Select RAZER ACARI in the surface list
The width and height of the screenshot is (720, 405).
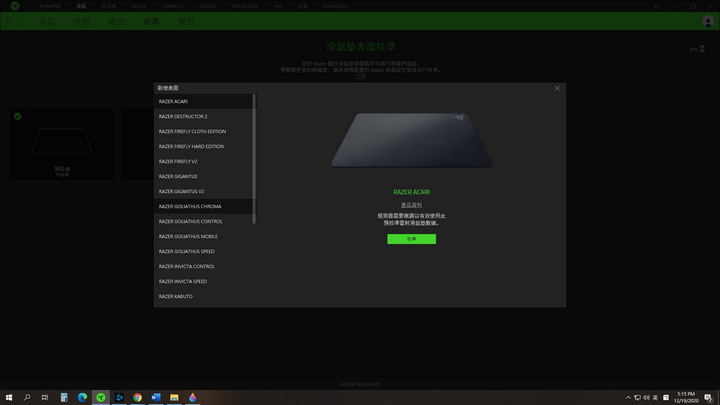pos(203,101)
